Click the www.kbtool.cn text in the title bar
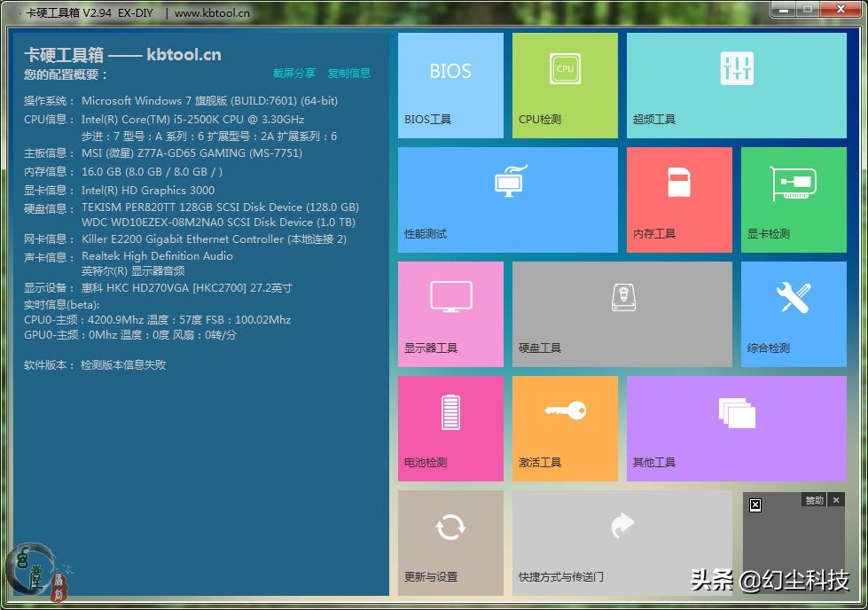 pyautogui.click(x=212, y=12)
